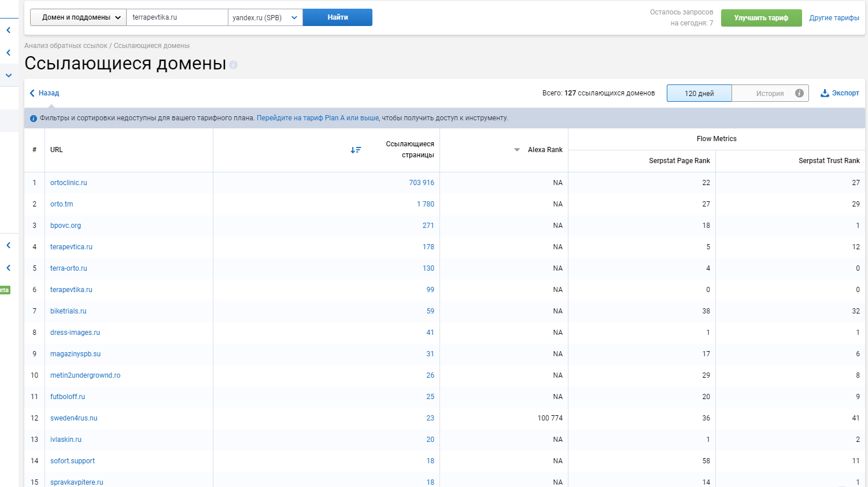Click the downward chevron in the left sidebar
This screenshot has width=868, height=487.
[x=9, y=75]
